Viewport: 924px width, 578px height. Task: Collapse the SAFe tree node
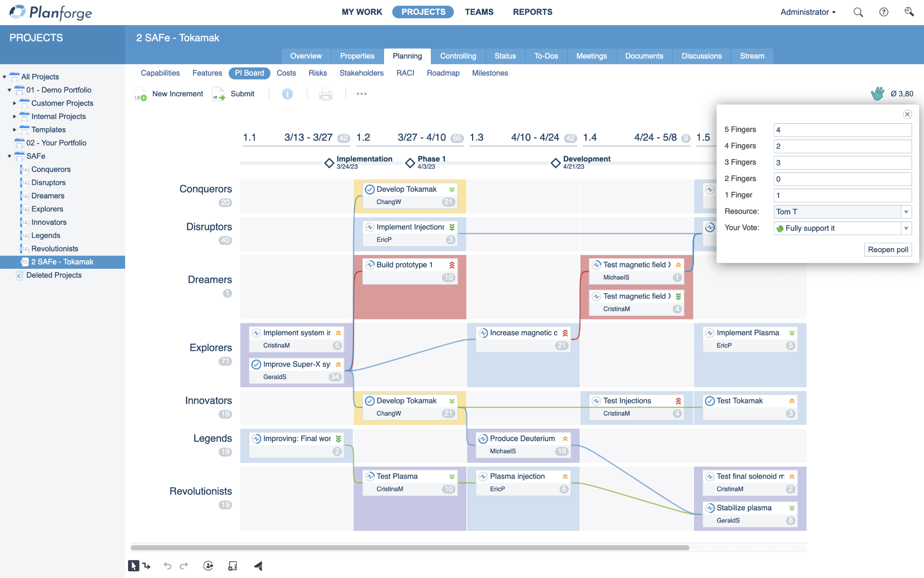point(9,156)
